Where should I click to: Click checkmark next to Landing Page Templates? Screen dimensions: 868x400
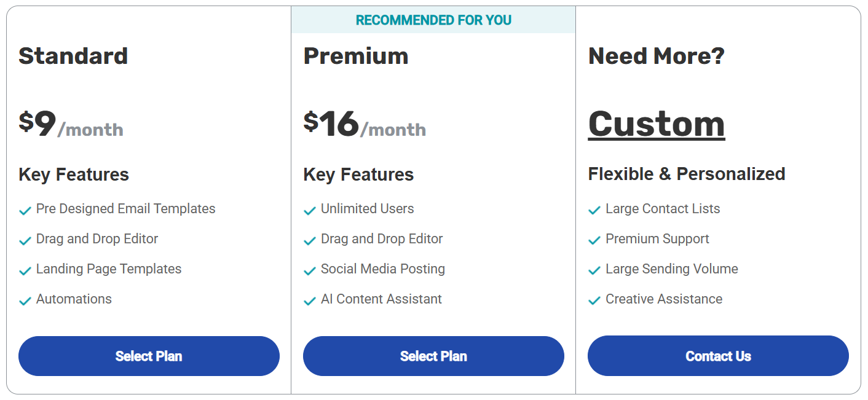pos(25,270)
